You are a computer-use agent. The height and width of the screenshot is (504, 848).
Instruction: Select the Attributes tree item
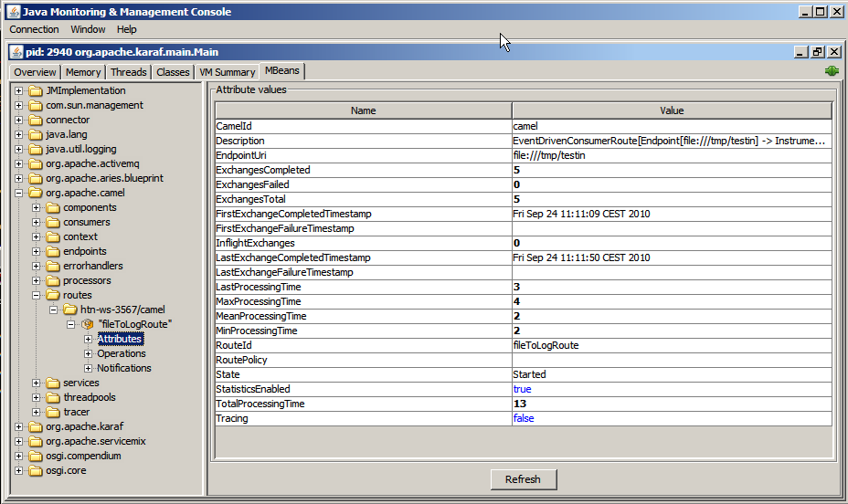coord(120,339)
